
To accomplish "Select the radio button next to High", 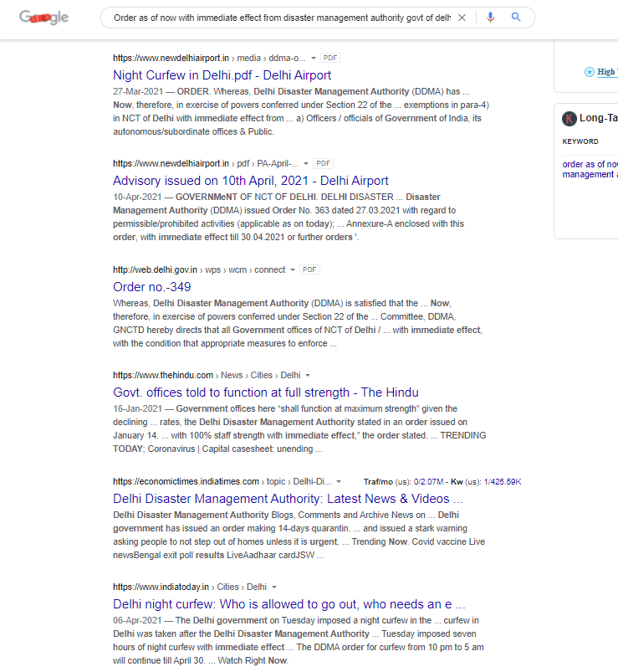I will point(590,72).
